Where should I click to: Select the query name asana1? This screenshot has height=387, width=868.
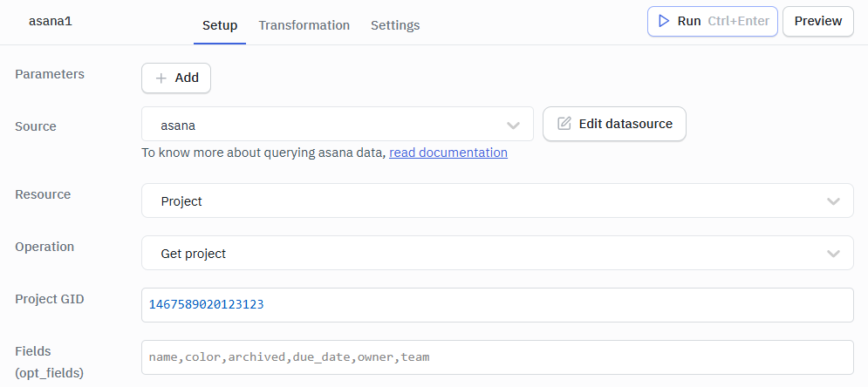tap(51, 22)
